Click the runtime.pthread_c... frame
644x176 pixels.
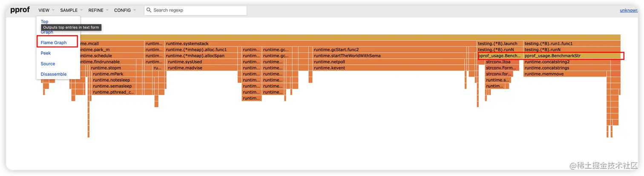[114, 92]
